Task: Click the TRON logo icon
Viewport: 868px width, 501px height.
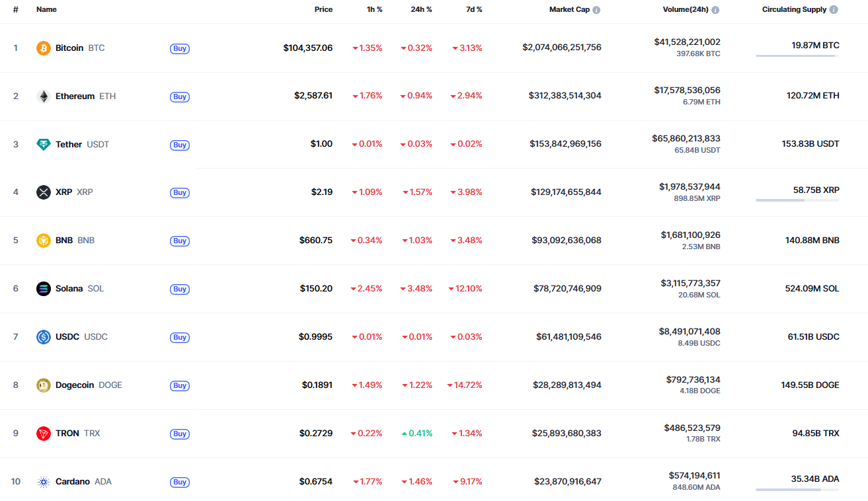Action: (x=44, y=434)
